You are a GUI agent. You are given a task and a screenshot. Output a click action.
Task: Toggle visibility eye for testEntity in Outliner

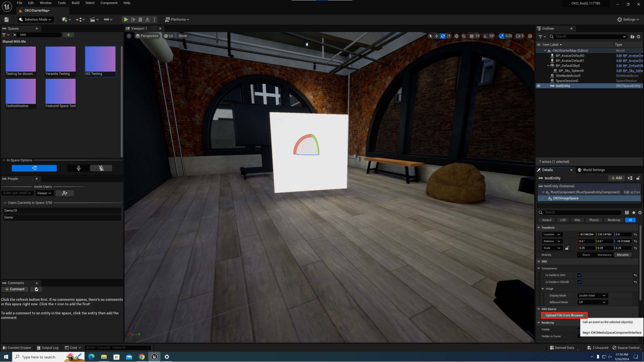pos(539,86)
